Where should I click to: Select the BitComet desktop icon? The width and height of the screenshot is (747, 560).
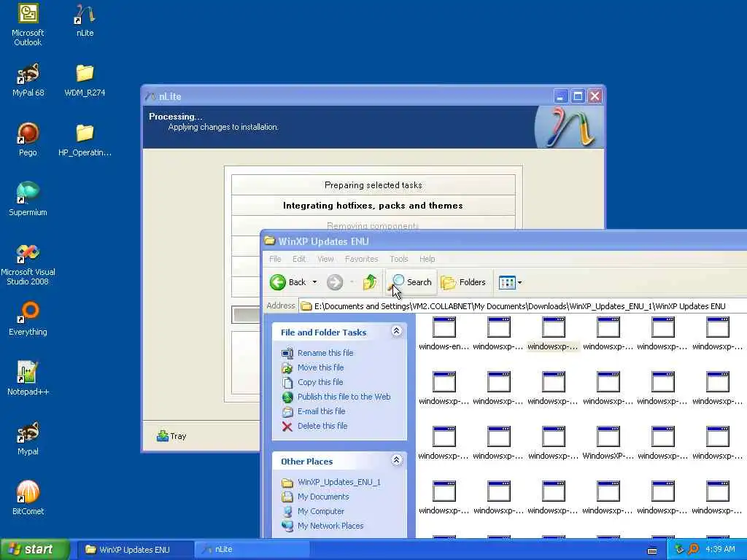click(x=28, y=498)
